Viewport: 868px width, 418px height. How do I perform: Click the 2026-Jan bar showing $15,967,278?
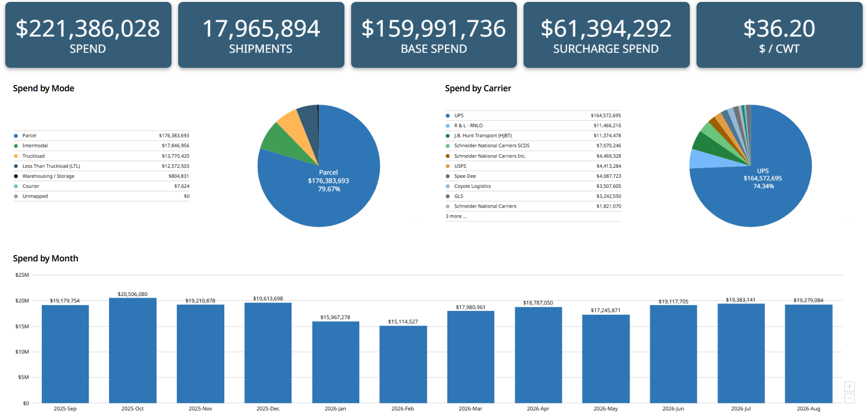pos(336,362)
